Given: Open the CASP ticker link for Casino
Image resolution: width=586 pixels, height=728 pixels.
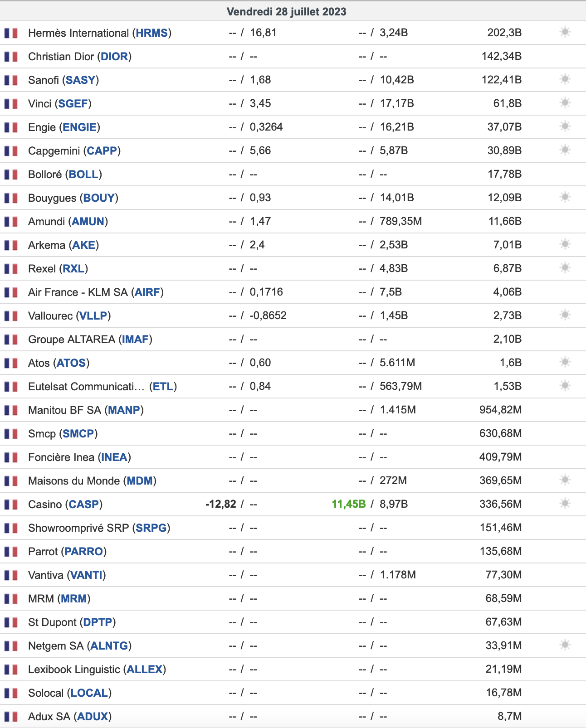Looking at the screenshot, I should click(x=84, y=505).
